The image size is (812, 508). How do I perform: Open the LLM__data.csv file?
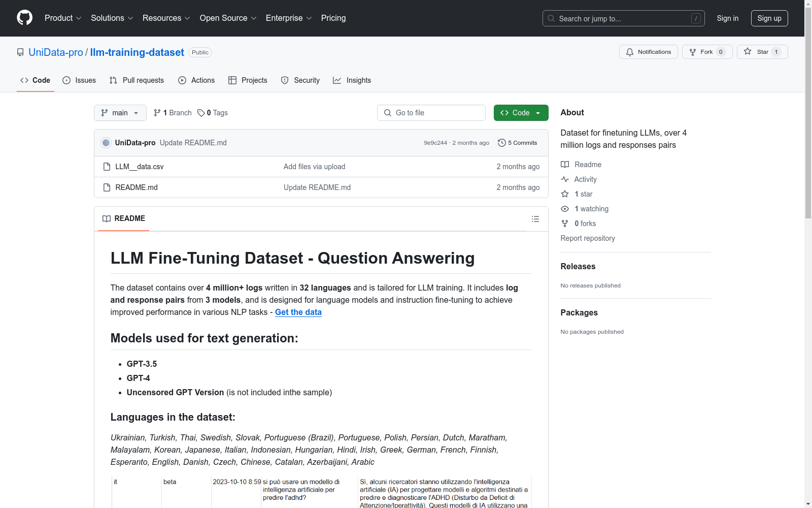(x=140, y=167)
